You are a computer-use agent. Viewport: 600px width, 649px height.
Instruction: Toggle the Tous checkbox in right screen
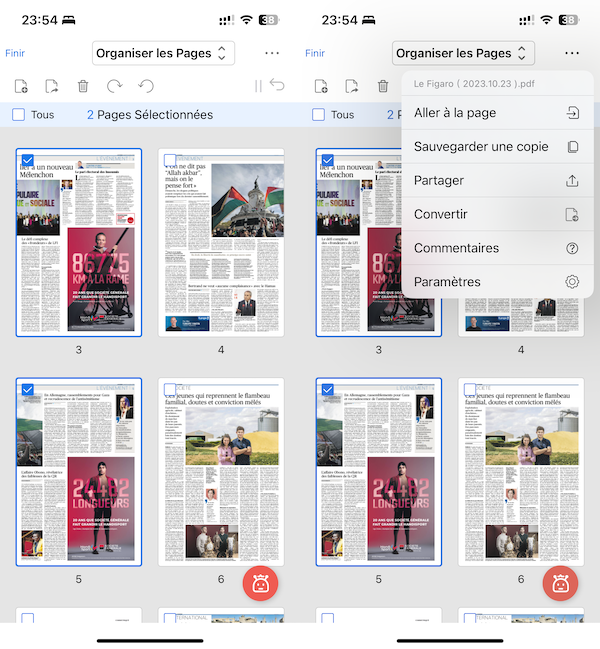click(319, 115)
